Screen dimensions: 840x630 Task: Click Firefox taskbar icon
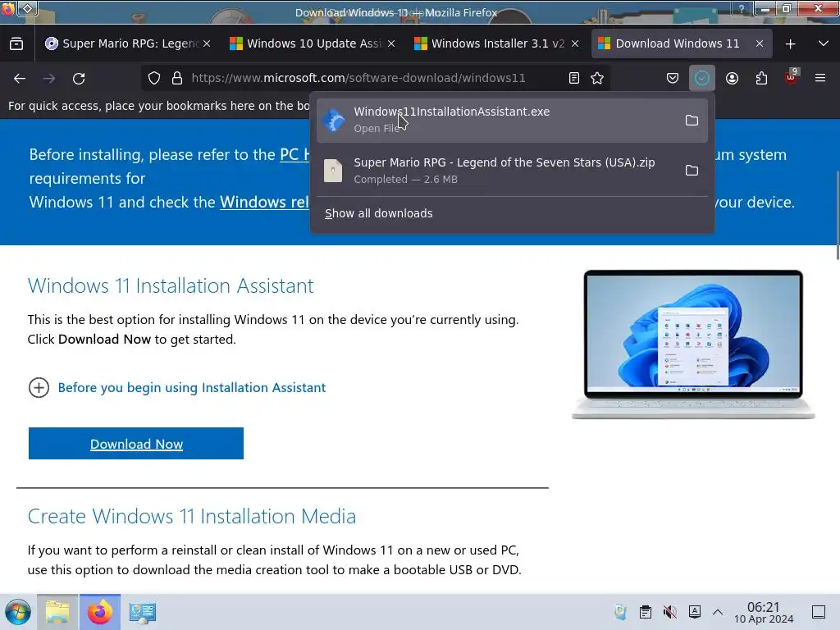(100, 612)
